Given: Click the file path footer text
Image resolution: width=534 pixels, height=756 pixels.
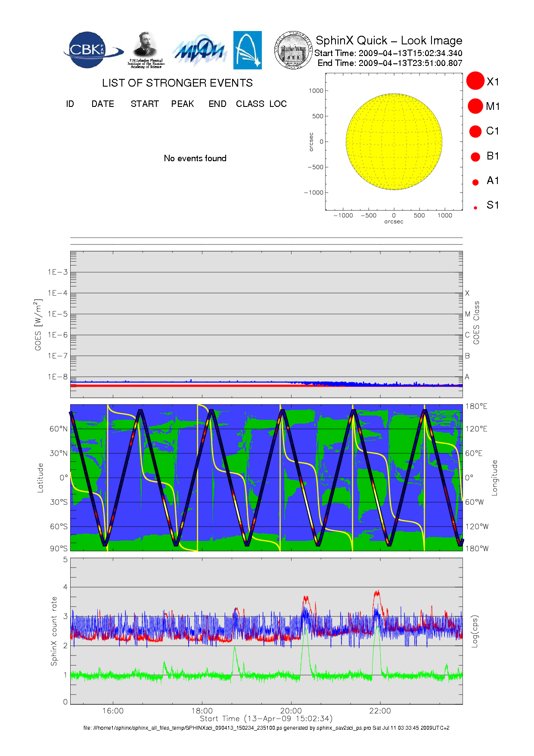Looking at the screenshot, I should [x=266, y=728].
